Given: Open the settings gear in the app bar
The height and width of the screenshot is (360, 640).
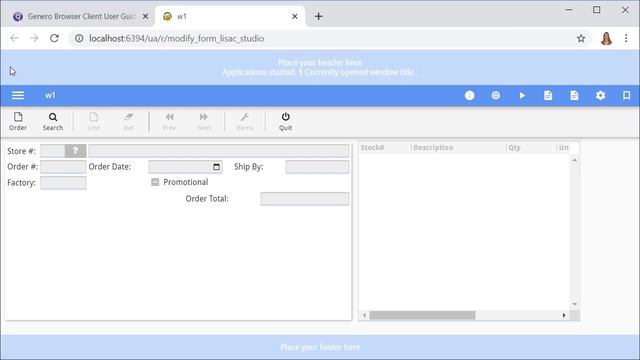Looking at the screenshot, I should 600,96.
